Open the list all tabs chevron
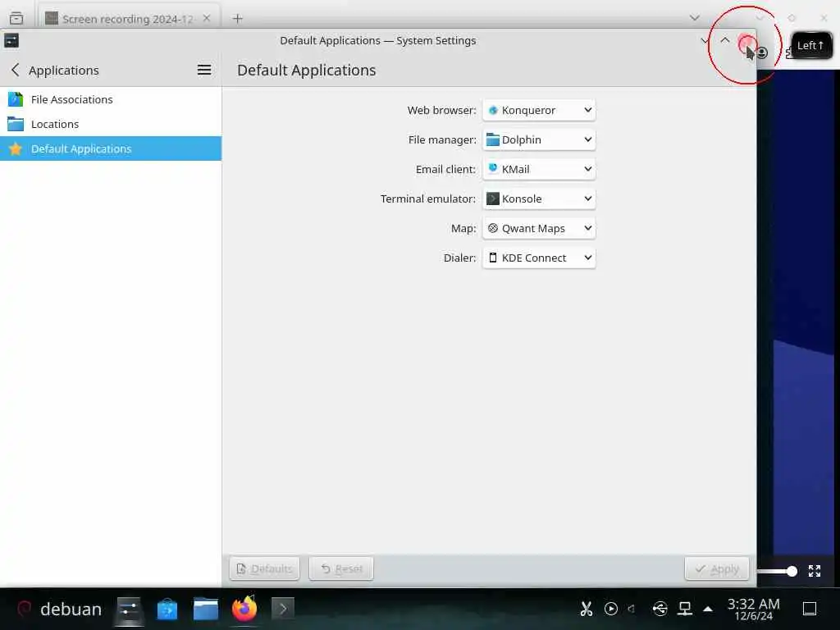This screenshot has width=840, height=630. point(695,18)
